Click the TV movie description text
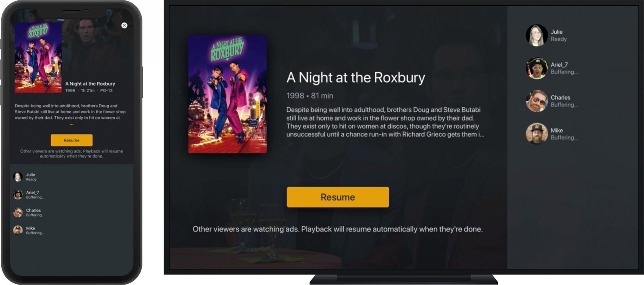Image resolution: width=644 pixels, height=285 pixels. click(385, 122)
